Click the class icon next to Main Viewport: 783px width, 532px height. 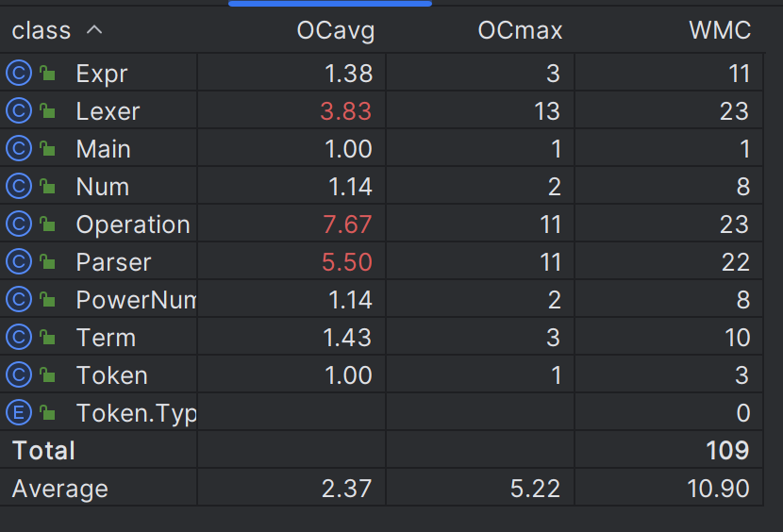(x=19, y=148)
